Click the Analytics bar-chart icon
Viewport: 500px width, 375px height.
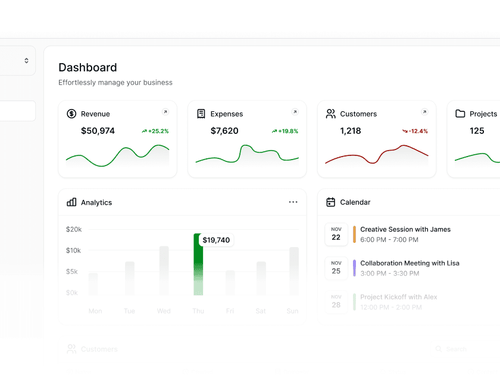click(71, 202)
